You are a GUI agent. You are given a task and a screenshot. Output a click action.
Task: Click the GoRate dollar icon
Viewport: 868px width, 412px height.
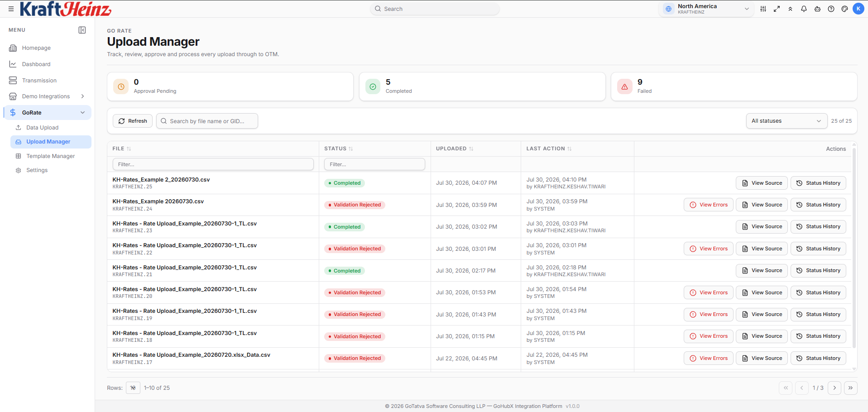[13, 112]
